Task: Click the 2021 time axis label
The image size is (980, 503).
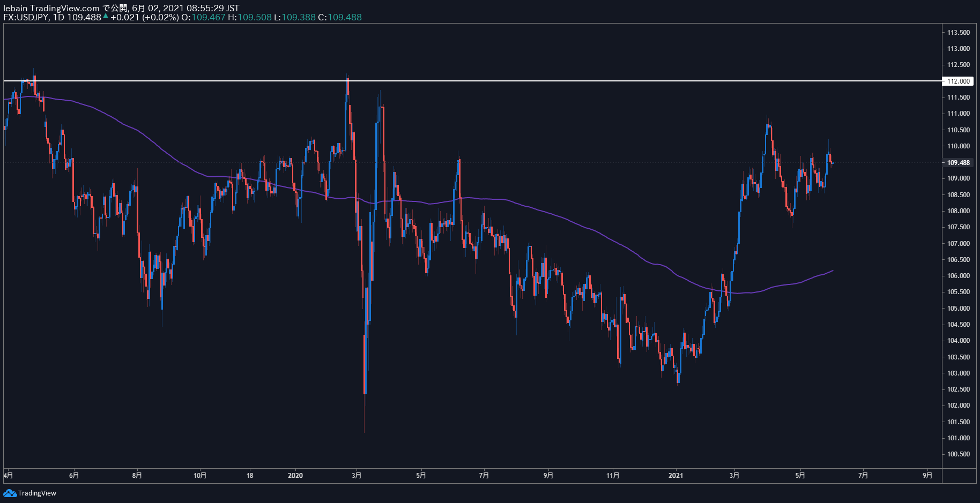Action: [x=676, y=476]
